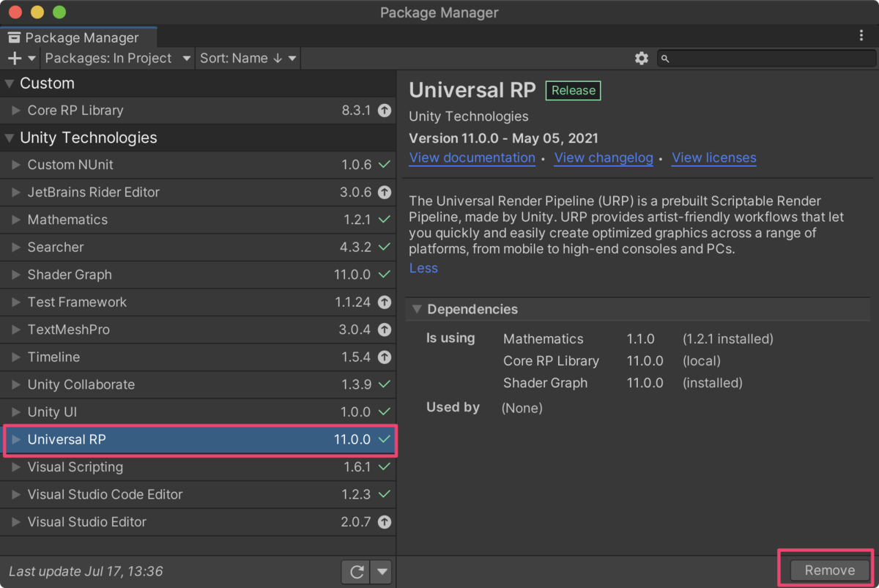
Task: Select the Package Manager tab
Action: (79, 37)
